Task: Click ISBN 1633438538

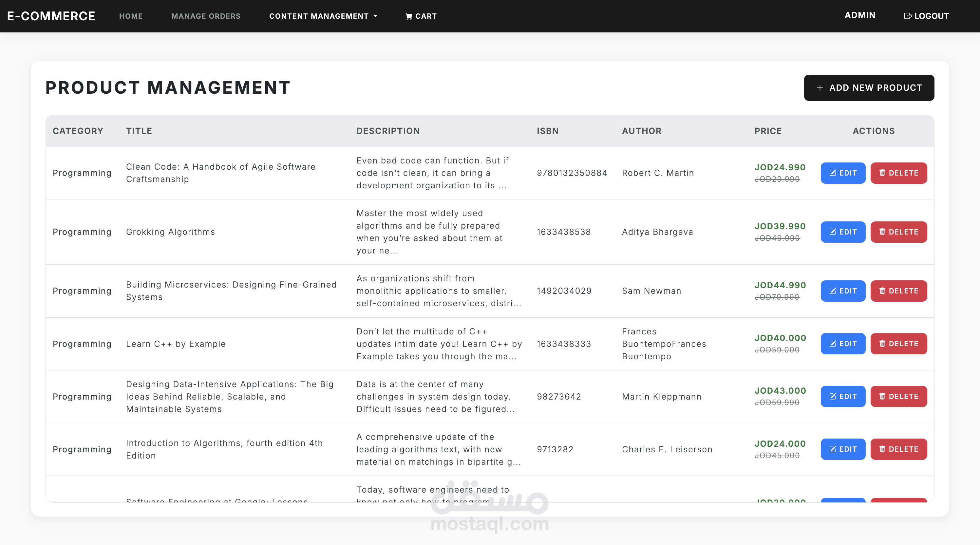Action: click(x=564, y=232)
